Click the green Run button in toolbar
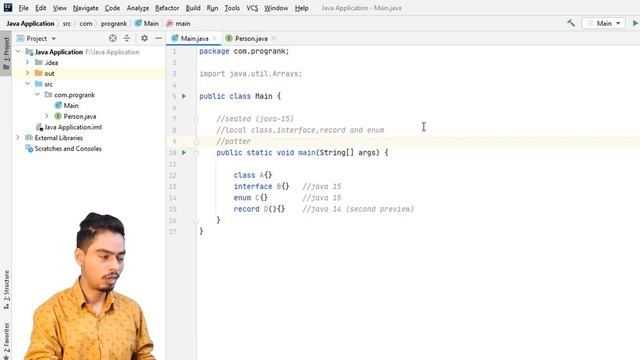640x360 pixels. 635,23
